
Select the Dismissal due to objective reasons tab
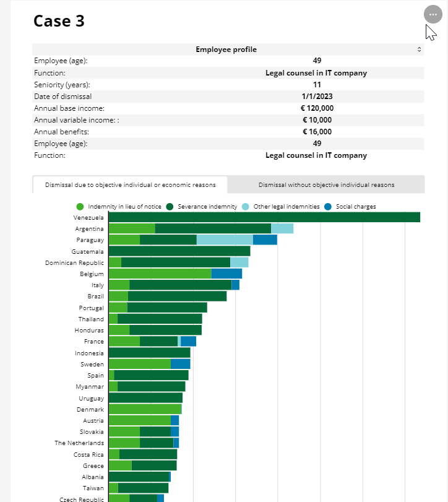click(x=130, y=184)
